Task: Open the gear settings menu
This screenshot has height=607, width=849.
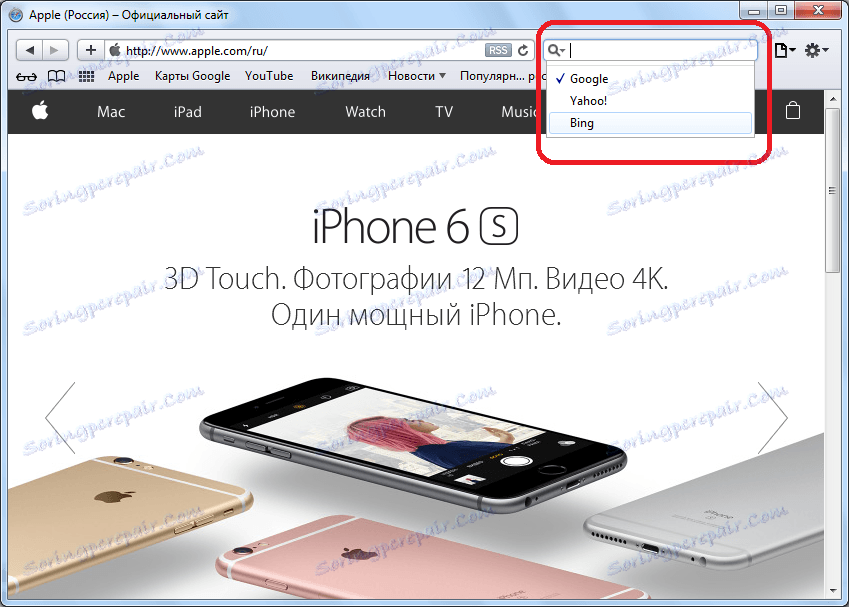Action: (816, 50)
